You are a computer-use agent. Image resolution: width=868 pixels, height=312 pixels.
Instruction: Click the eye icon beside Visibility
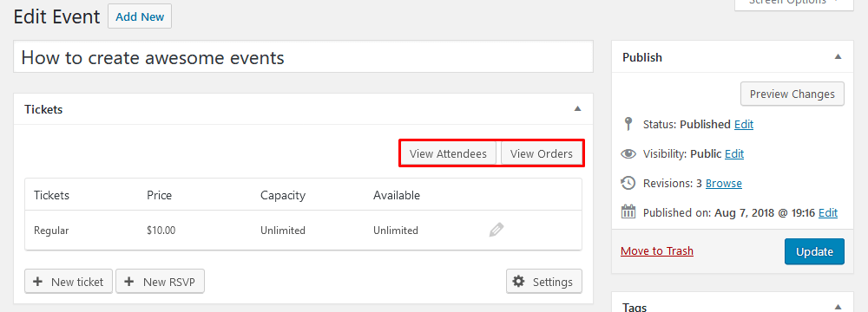628,153
